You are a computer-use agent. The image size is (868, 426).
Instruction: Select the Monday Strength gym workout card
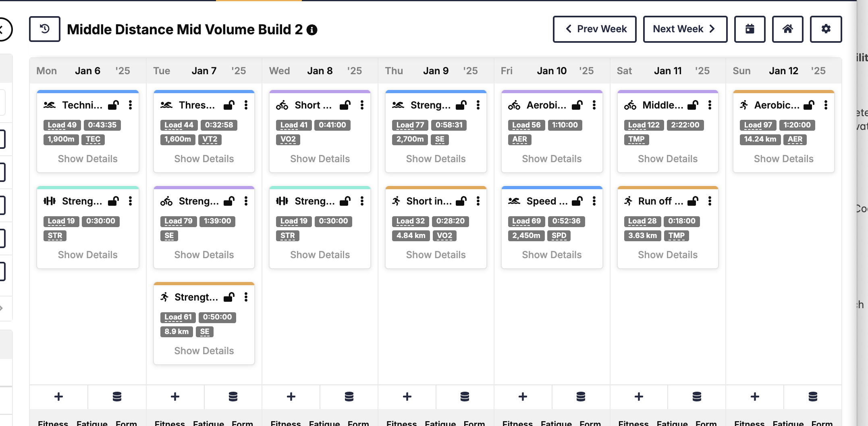(x=88, y=228)
